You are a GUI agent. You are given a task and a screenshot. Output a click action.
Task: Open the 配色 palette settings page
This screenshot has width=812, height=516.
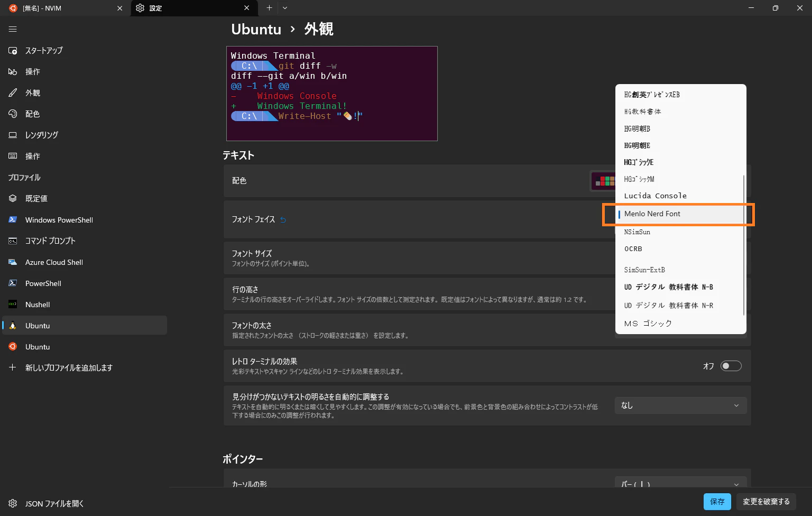pyautogui.click(x=85, y=114)
